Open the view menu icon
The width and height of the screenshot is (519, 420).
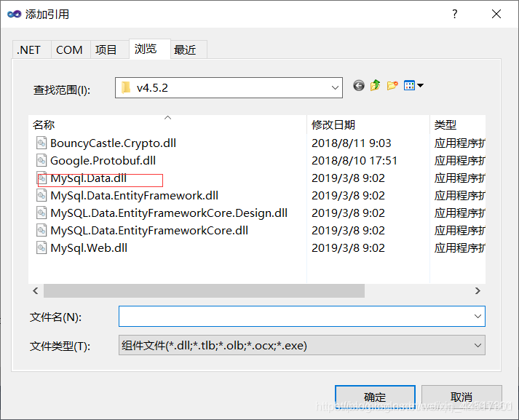click(413, 85)
